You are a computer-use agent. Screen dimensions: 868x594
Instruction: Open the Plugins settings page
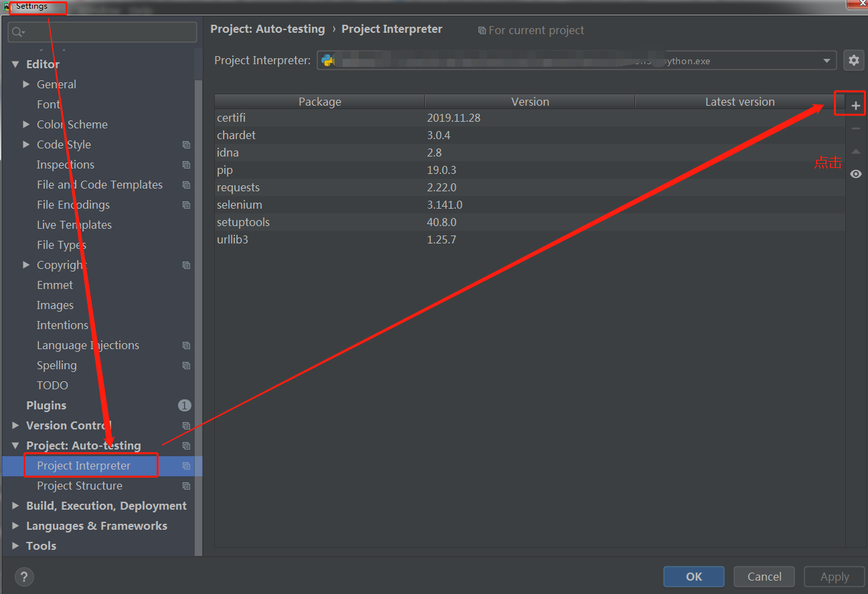[46, 405]
